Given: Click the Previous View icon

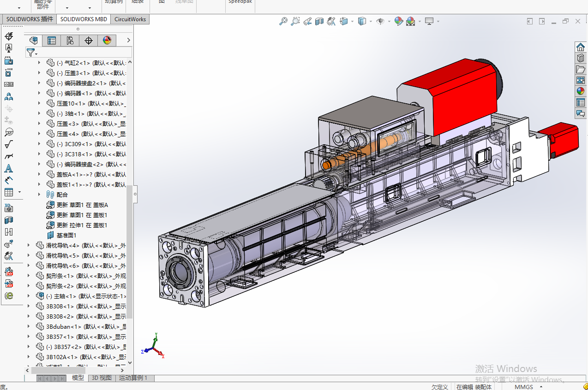Looking at the screenshot, I should (x=307, y=21).
